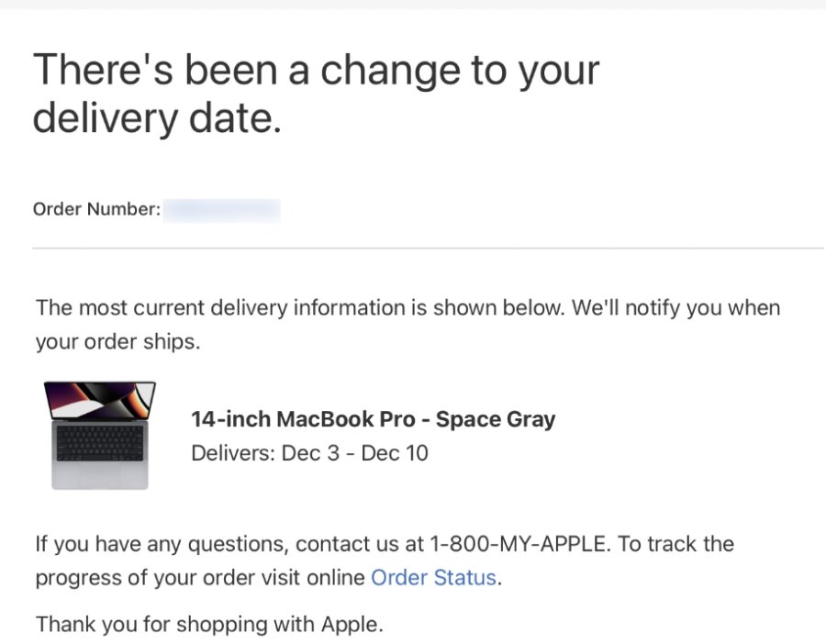
Task: Select the blurred order number field
Action: point(221,210)
